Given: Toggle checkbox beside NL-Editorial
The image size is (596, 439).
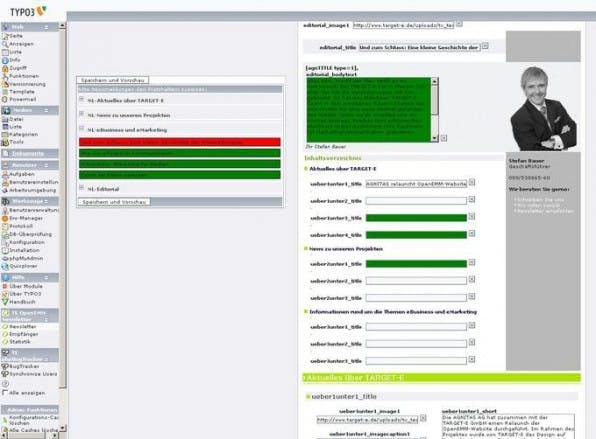Looking at the screenshot, I should (81, 187).
